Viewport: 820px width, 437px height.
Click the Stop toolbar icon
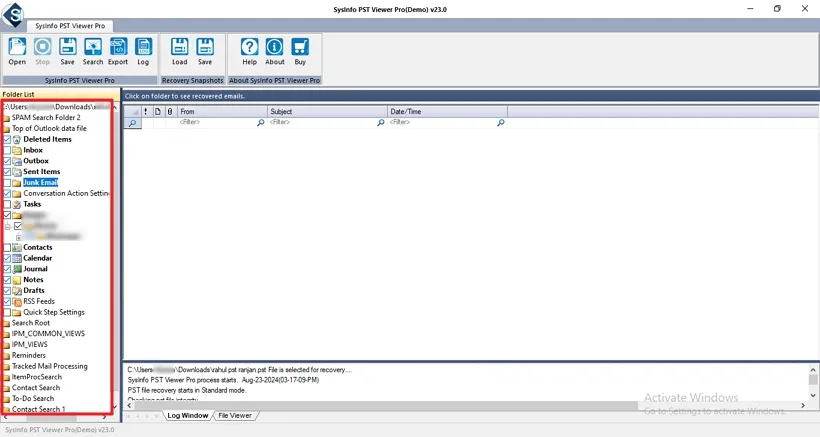42,47
